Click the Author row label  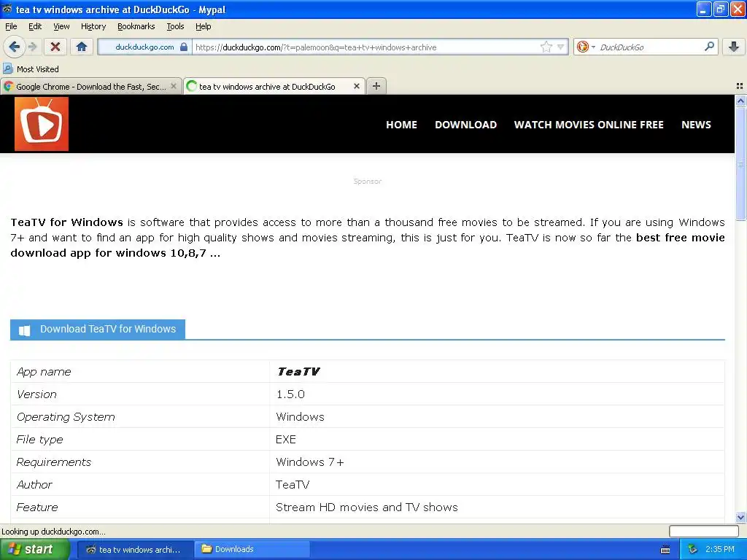(34, 485)
